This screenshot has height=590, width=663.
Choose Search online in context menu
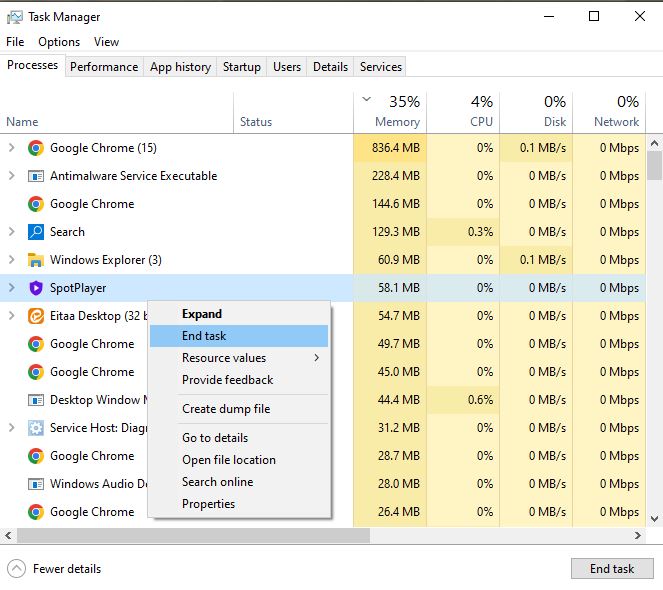tap(239, 482)
